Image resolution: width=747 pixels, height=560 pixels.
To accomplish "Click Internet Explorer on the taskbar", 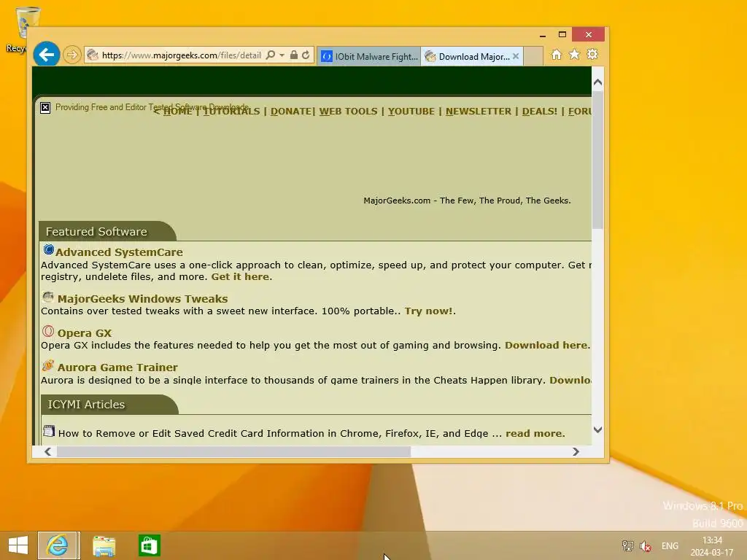I will (58, 545).
